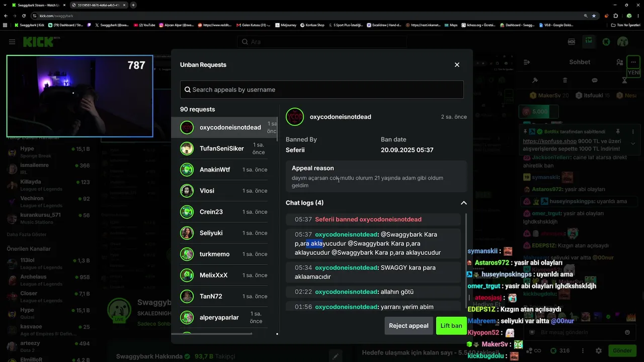This screenshot has height=362, width=644.
Task: Click the Kick logo
Action: [x=38, y=42]
